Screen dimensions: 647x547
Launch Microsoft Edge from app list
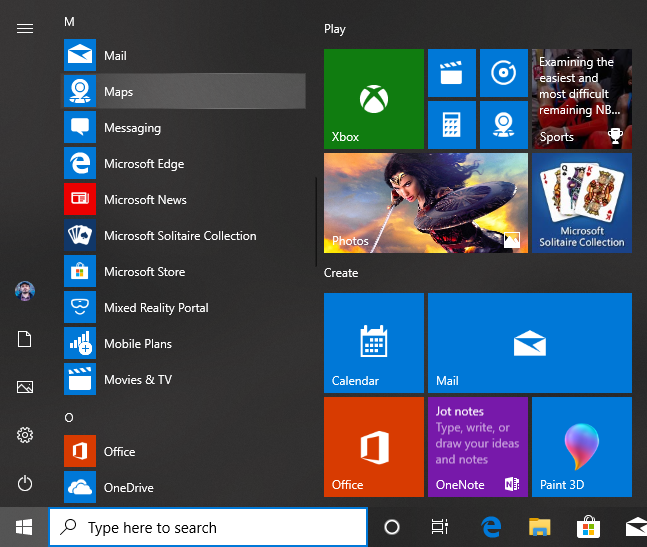(x=184, y=163)
